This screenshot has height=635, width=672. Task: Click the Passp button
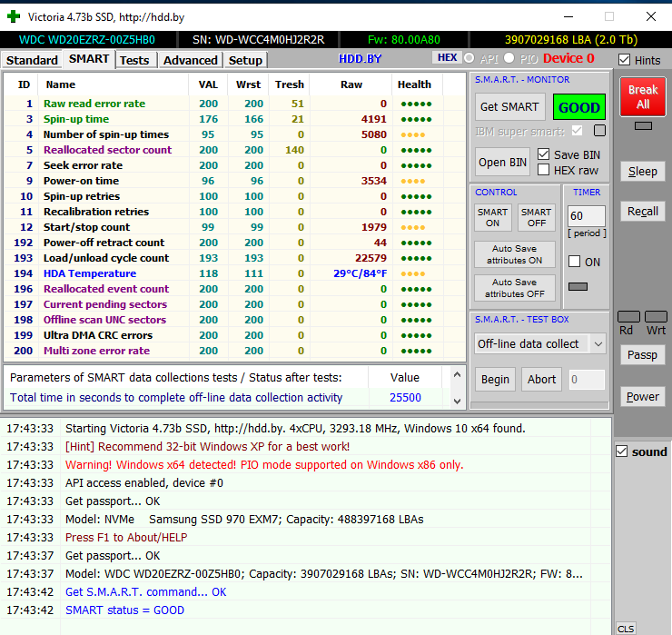(x=642, y=355)
